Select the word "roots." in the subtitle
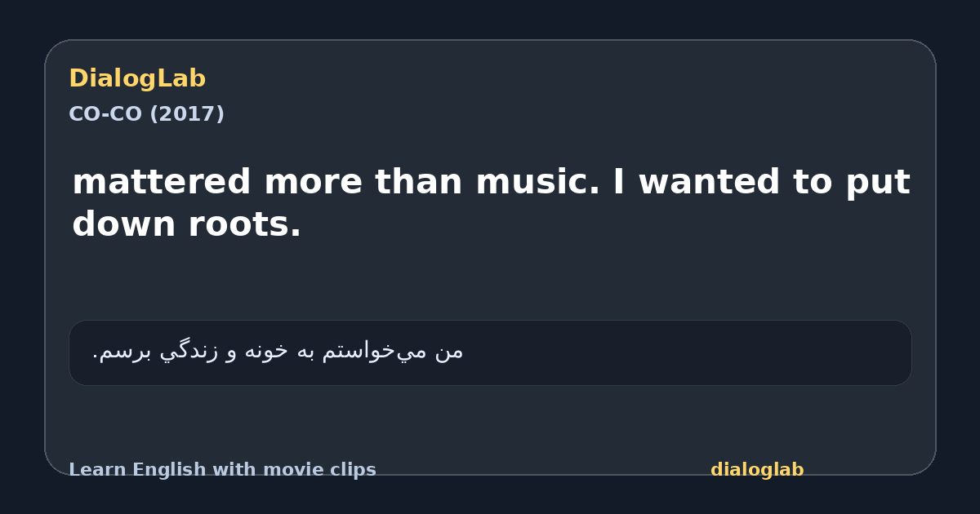 coord(245,224)
